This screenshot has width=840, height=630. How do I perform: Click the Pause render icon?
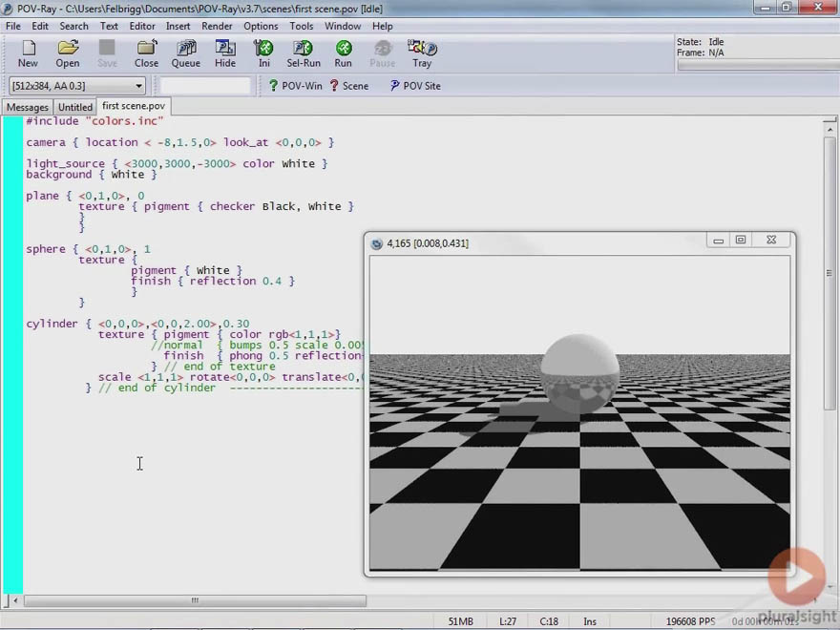[383, 53]
